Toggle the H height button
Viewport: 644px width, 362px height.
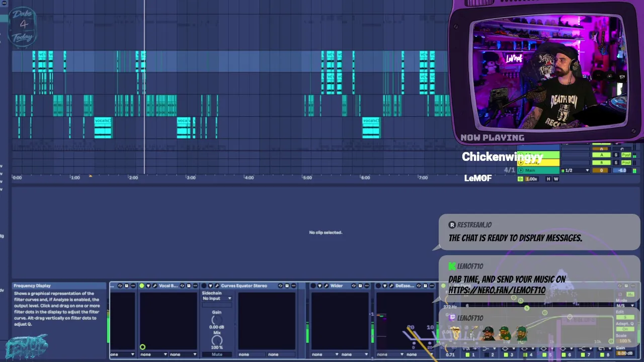[x=548, y=179]
